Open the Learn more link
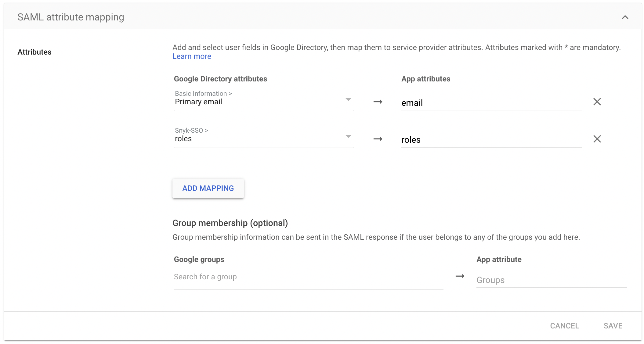644x344 pixels. (192, 56)
